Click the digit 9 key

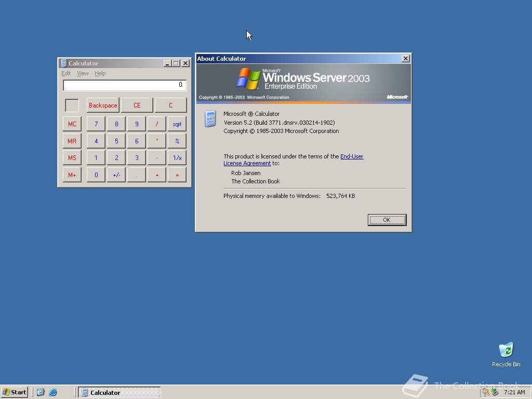tap(137, 124)
